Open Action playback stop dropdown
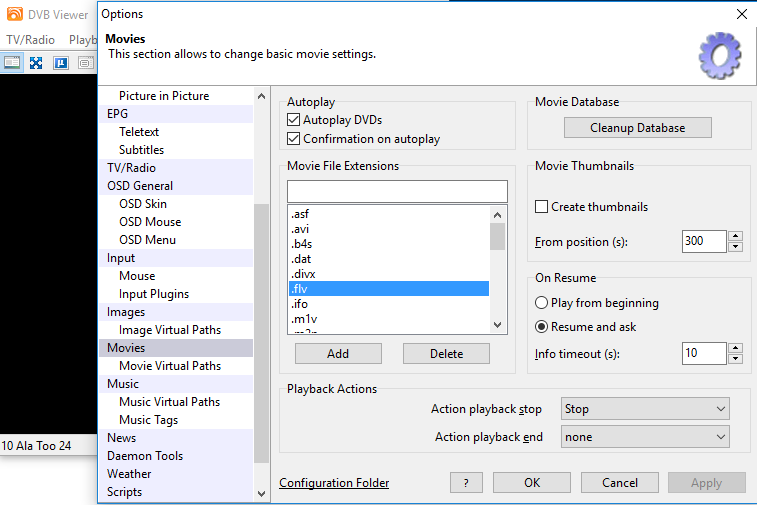757x505 pixels. click(645, 409)
